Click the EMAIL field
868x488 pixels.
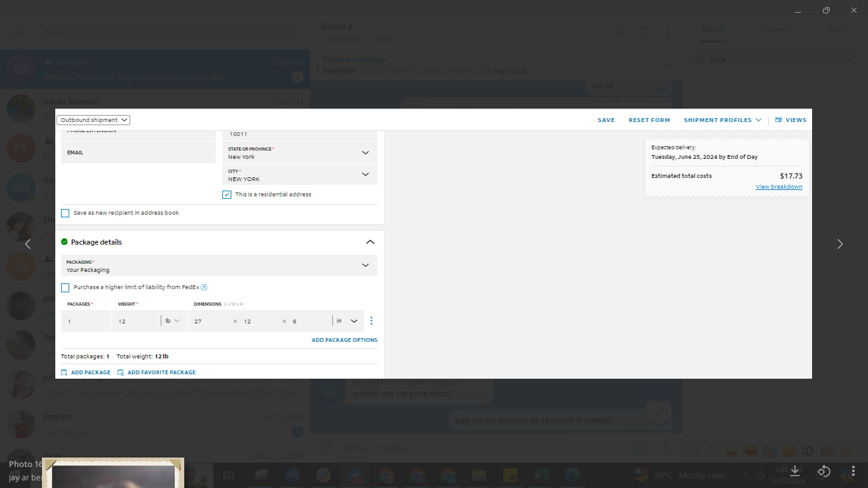pos(139,152)
